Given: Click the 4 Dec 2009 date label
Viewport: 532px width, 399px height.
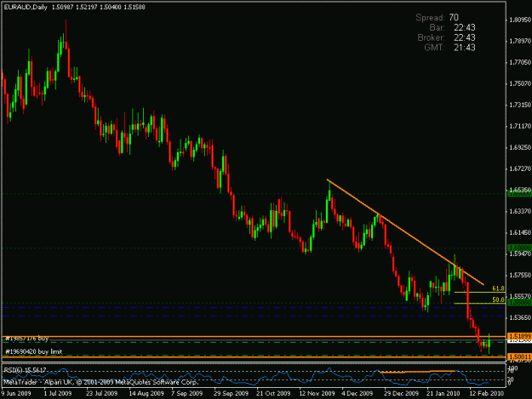Looking at the screenshot, I should [x=357, y=393].
